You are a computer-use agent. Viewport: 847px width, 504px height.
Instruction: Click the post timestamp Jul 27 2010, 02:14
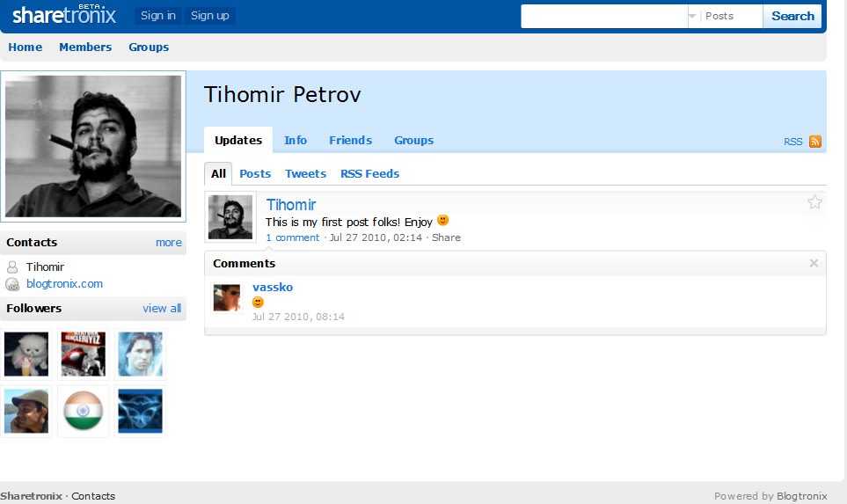(376, 237)
